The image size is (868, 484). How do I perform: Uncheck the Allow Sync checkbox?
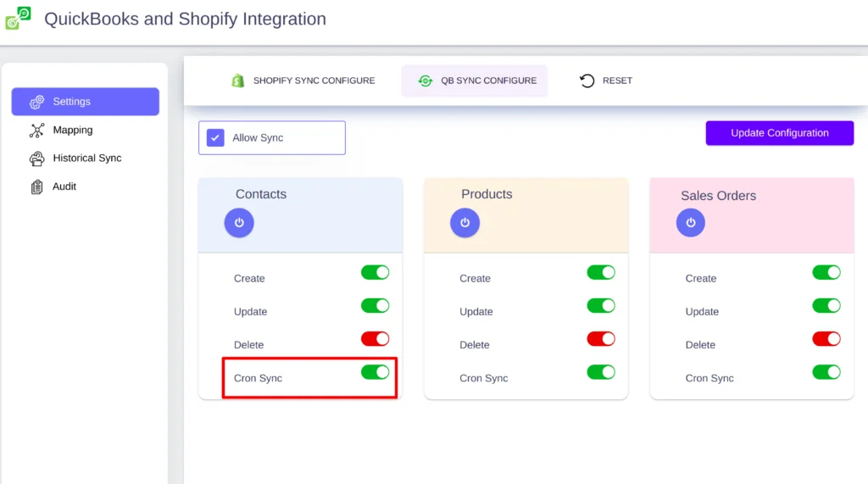215,137
